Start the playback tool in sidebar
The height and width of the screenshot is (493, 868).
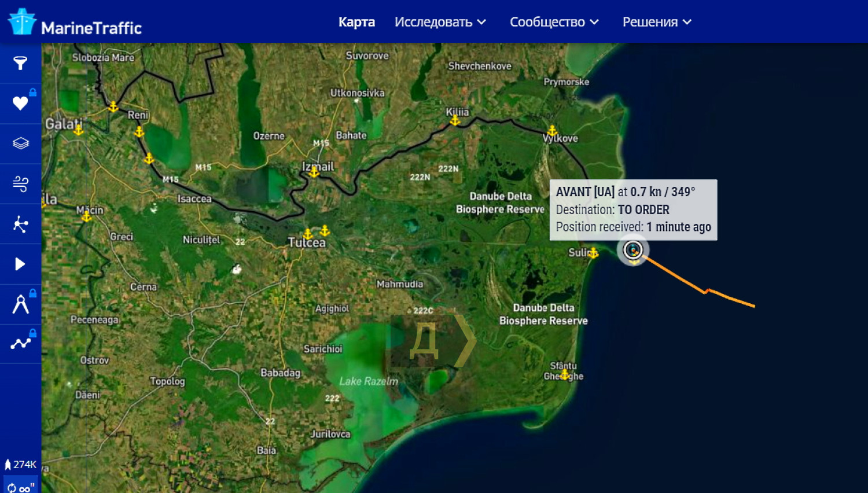click(20, 264)
